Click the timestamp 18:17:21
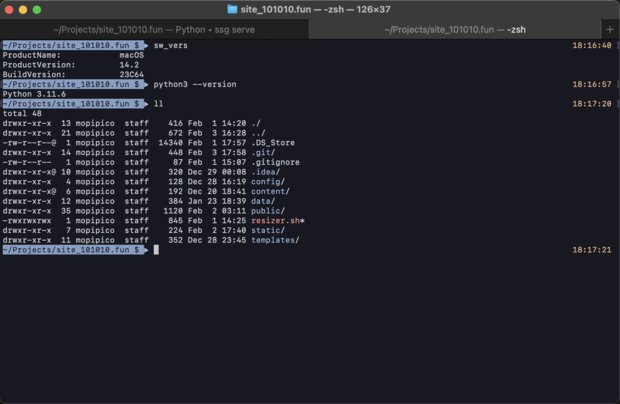The height and width of the screenshot is (404, 620). click(592, 250)
